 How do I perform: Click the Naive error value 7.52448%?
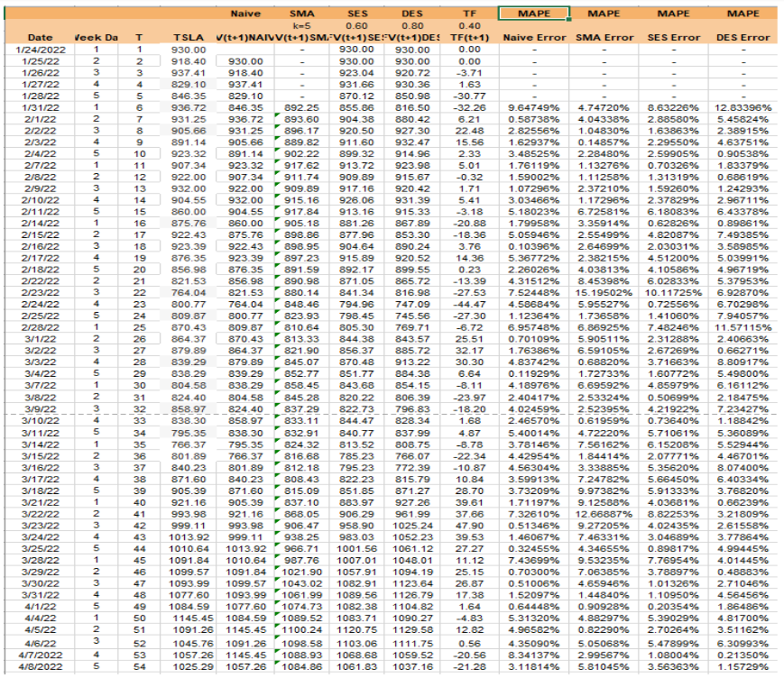tap(534, 293)
